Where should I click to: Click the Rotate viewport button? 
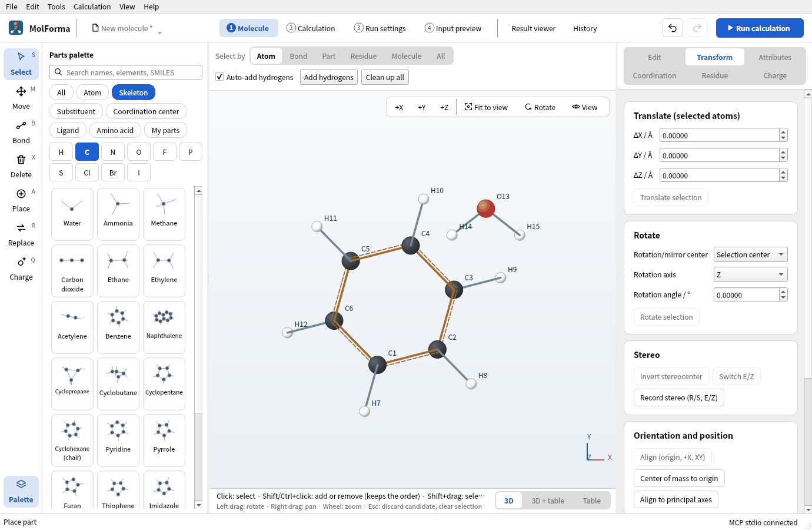tap(540, 107)
